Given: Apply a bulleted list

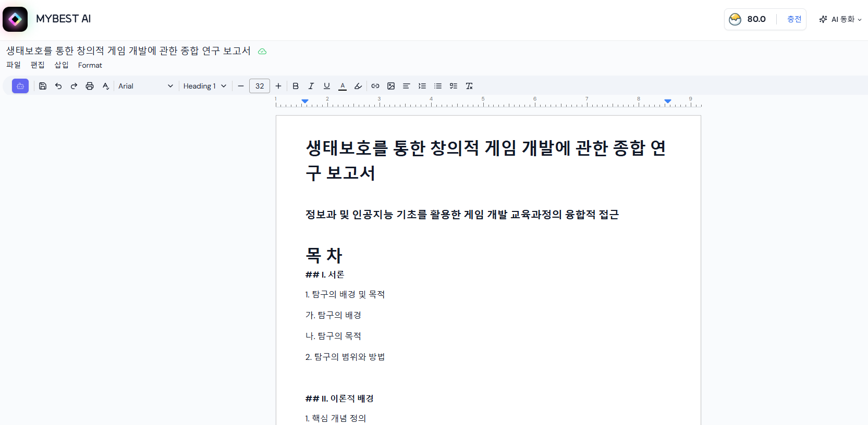Looking at the screenshot, I should pyautogui.click(x=438, y=86).
